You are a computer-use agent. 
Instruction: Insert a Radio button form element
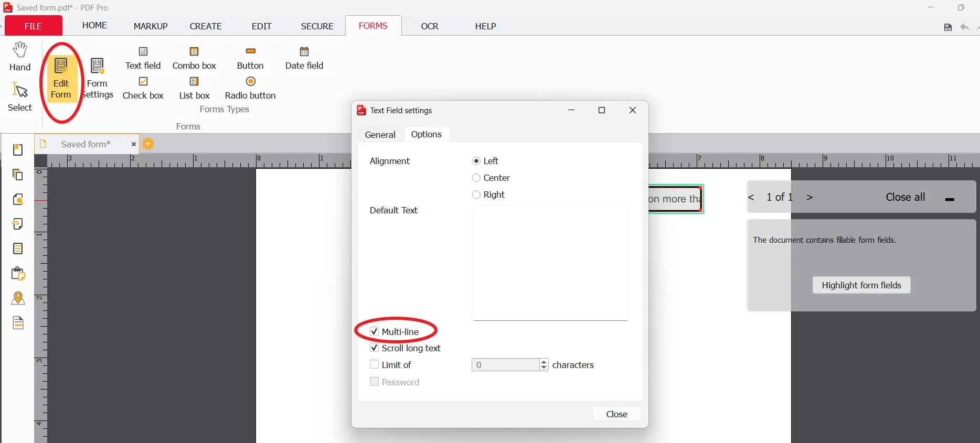point(250,88)
